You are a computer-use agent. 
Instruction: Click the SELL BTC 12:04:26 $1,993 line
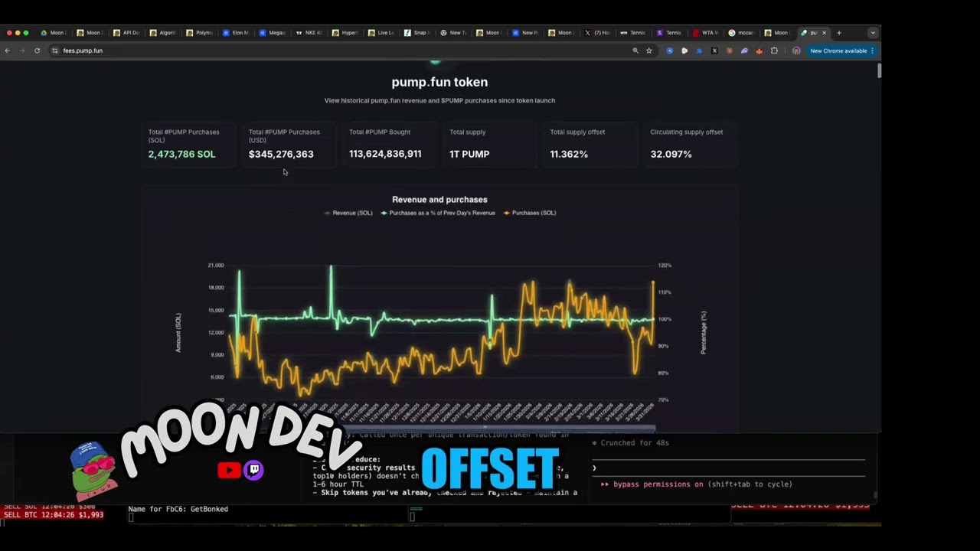(53, 515)
